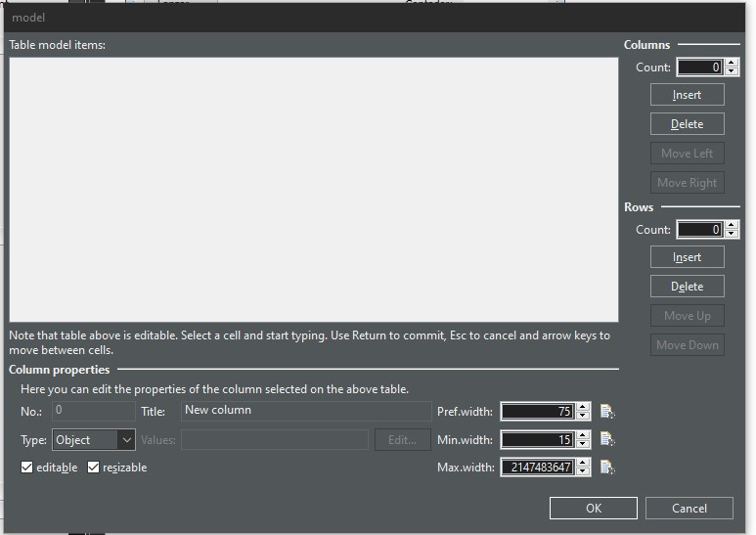756x535 pixels.
Task: Insert a new row
Action: [687, 257]
